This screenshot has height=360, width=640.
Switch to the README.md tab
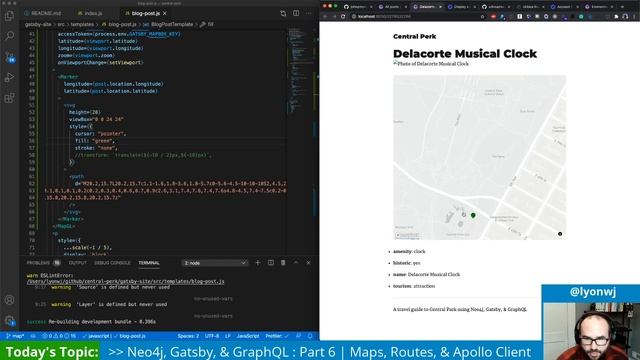pyautogui.click(x=42, y=13)
